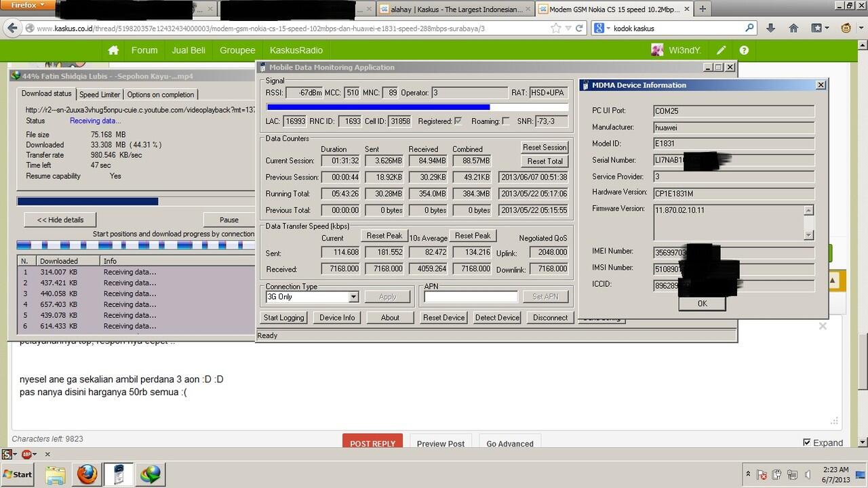The width and height of the screenshot is (868, 488).
Task: Open the Windows Start menu
Action: point(19,474)
